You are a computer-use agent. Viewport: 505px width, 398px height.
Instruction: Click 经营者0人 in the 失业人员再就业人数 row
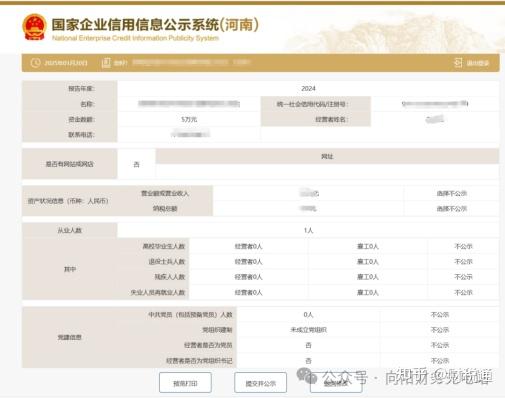[x=248, y=292]
